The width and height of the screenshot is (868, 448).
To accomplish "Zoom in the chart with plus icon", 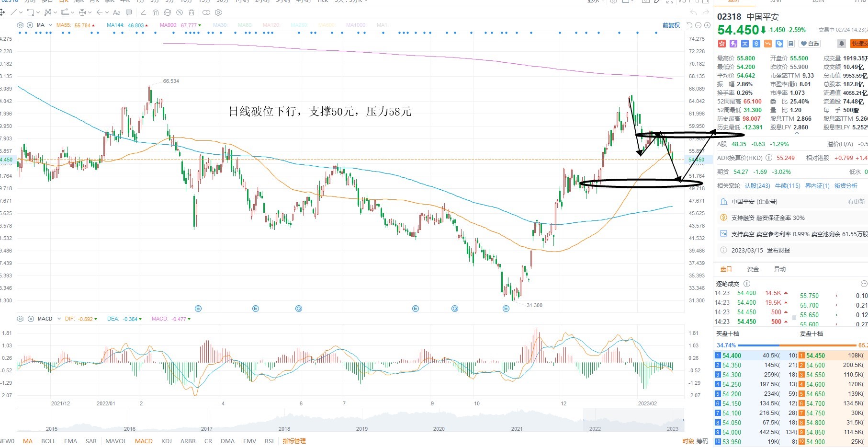I will (707, 25).
